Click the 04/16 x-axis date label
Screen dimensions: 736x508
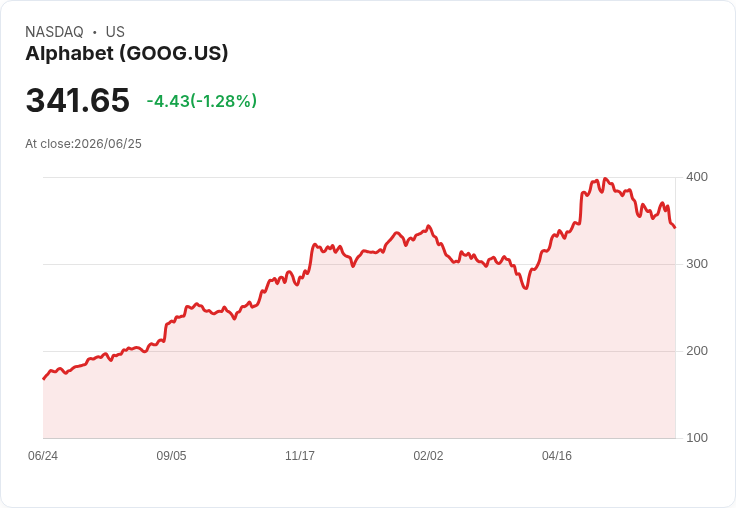click(557, 456)
